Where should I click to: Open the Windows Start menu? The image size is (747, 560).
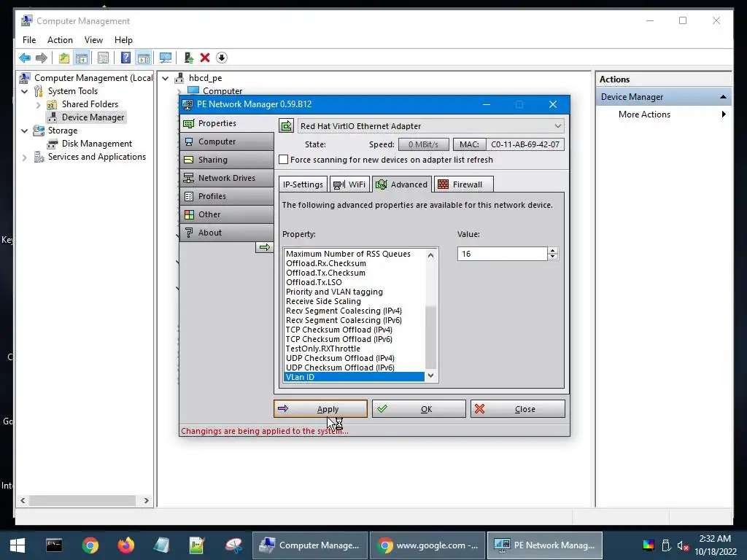pyautogui.click(x=18, y=545)
